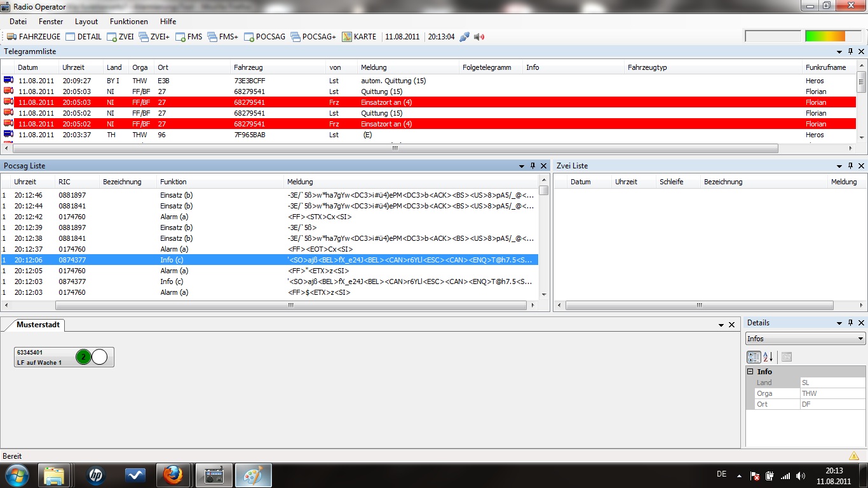Screen dimensions: 868x488
Task: Mute sound with the red speaker icon
Action: 479,37
